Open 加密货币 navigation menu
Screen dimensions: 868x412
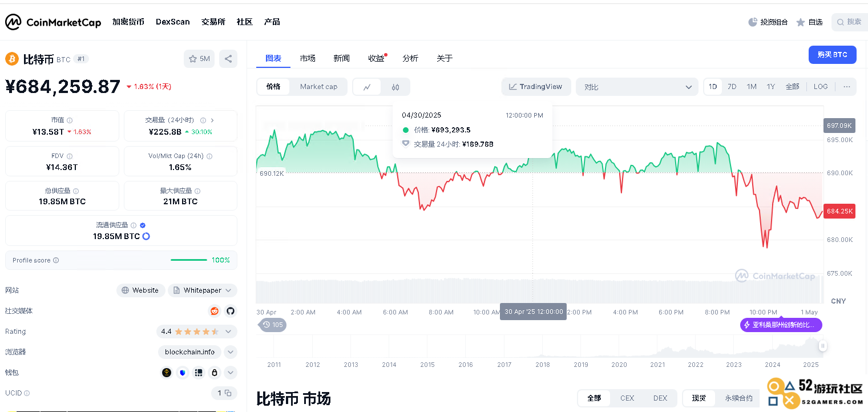pyautogui.click(x=128, y=22)
